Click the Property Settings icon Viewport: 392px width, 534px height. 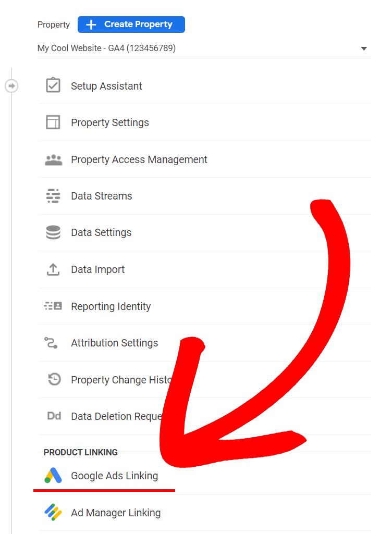[x=53, y=122]
